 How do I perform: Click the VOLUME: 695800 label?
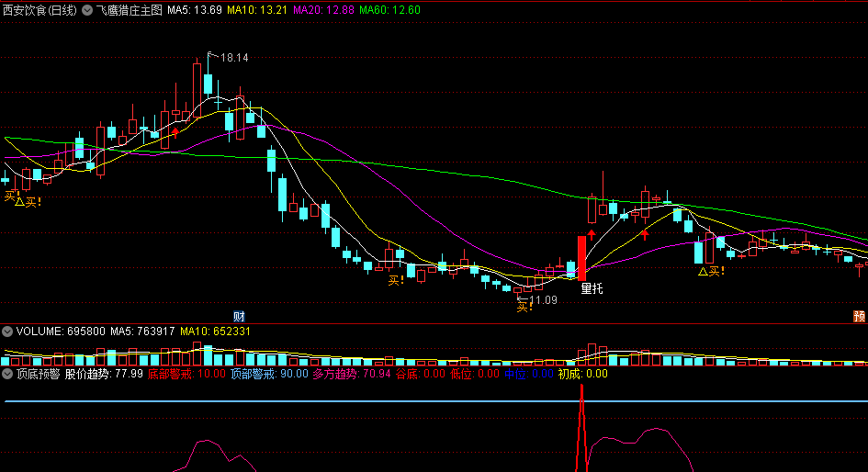(61, 332)
